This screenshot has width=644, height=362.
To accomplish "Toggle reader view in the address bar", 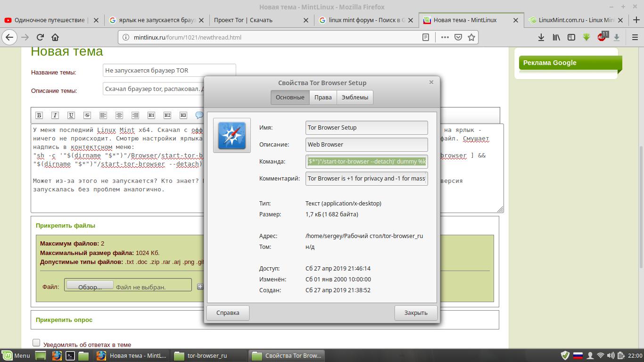I will tap(425, 37).
